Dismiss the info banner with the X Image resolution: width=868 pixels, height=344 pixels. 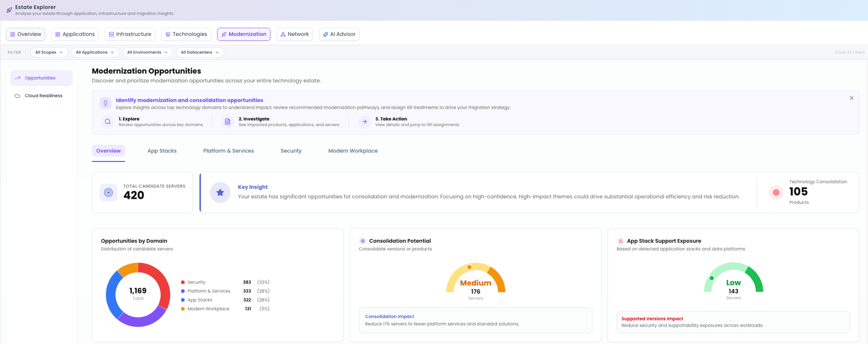[x=851, y=98]
